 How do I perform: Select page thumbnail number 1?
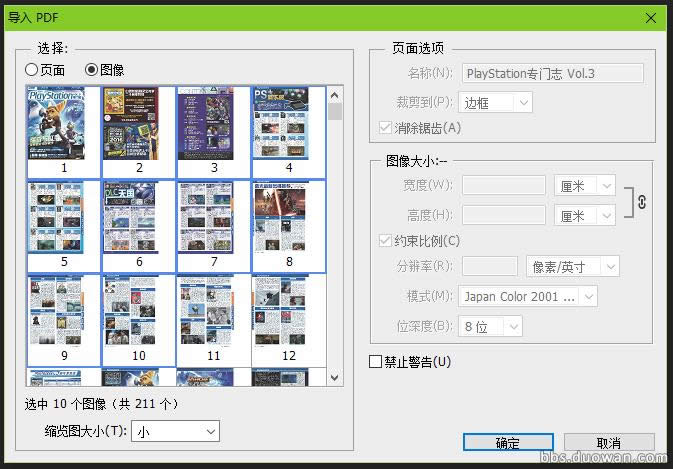[x=64, y=125]
